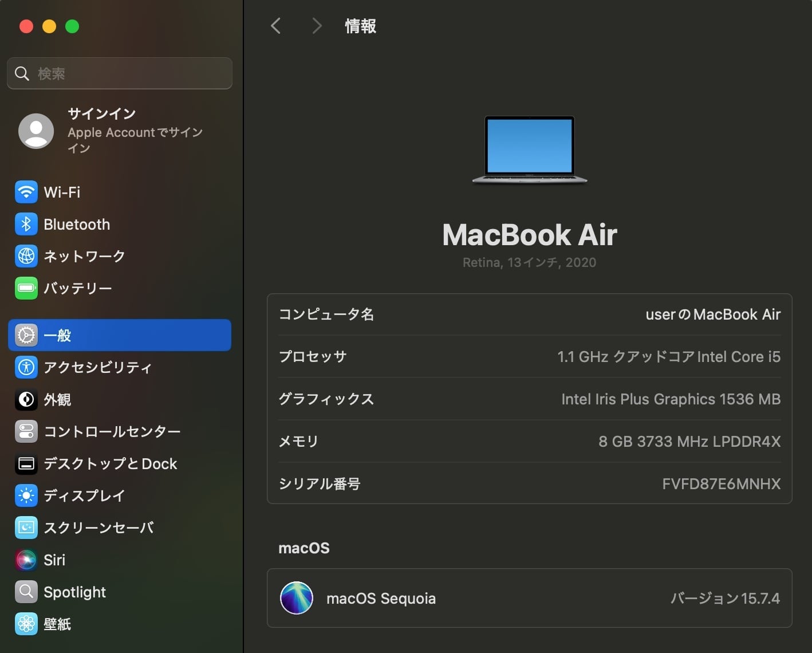812x653 pixels.
Task: Open 外観 settings
Action: click(120, 399)
